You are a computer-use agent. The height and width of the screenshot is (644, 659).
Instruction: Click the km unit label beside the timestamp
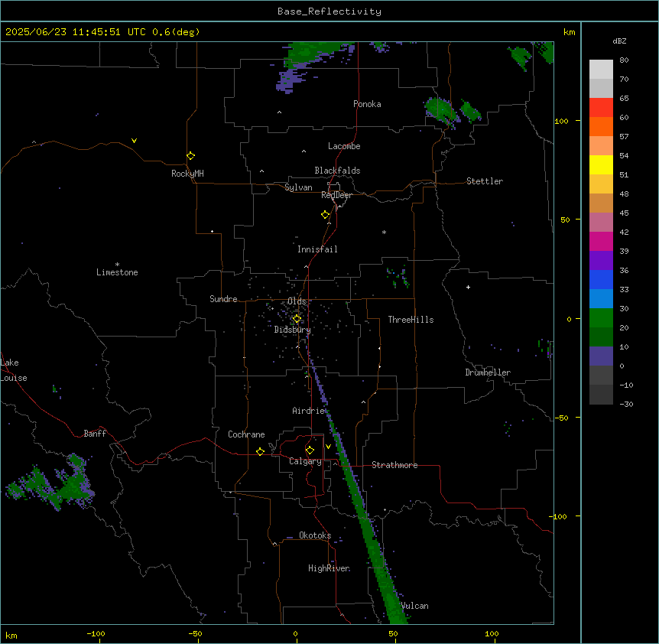[569, 32]
